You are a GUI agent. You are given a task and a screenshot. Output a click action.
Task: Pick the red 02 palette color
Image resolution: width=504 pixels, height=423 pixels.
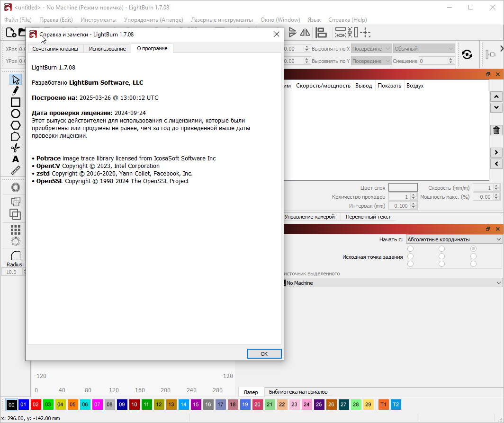coord(36,405)
